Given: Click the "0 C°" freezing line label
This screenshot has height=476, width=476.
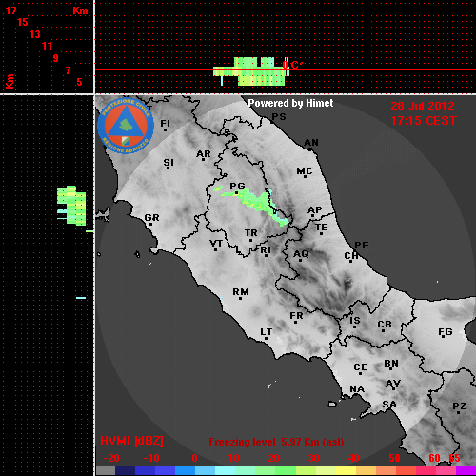Looking at the screenshot, I should point(292,65).
